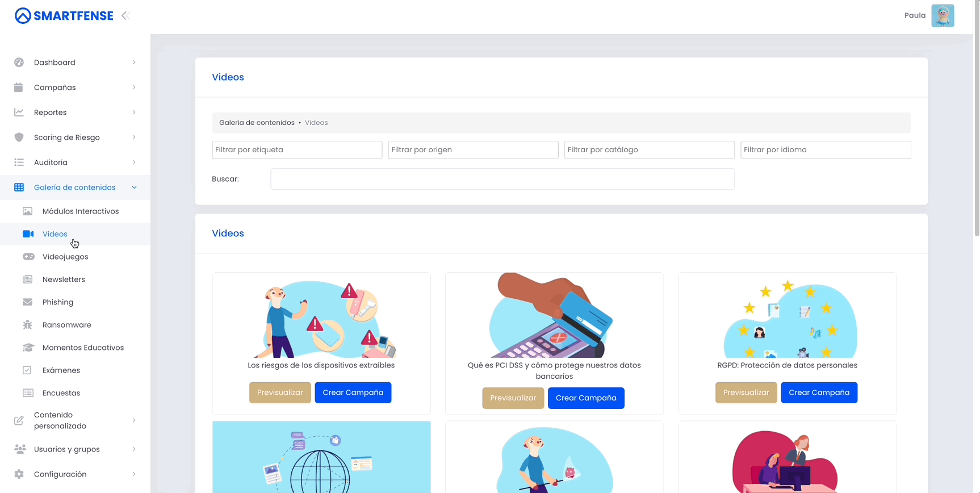980x493 pixels.
Task: Click the Videojuegos gamepad icon
Action: 28,257
